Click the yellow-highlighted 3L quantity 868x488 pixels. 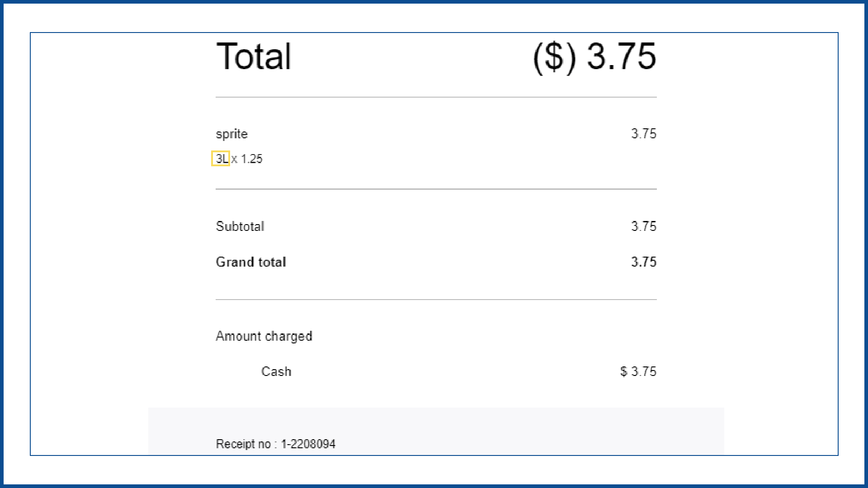[221, 159]
